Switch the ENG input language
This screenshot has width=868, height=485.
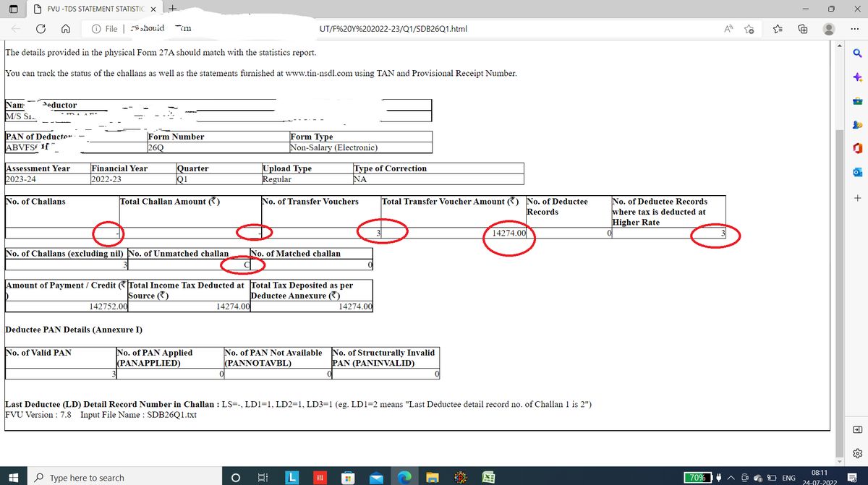click(x=789, y=478)
